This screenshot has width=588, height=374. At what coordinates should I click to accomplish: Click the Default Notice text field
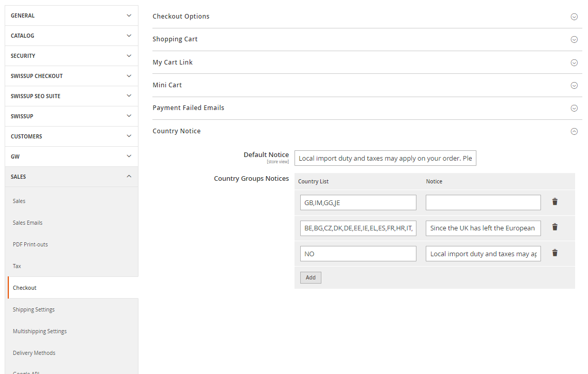point(385,158)
